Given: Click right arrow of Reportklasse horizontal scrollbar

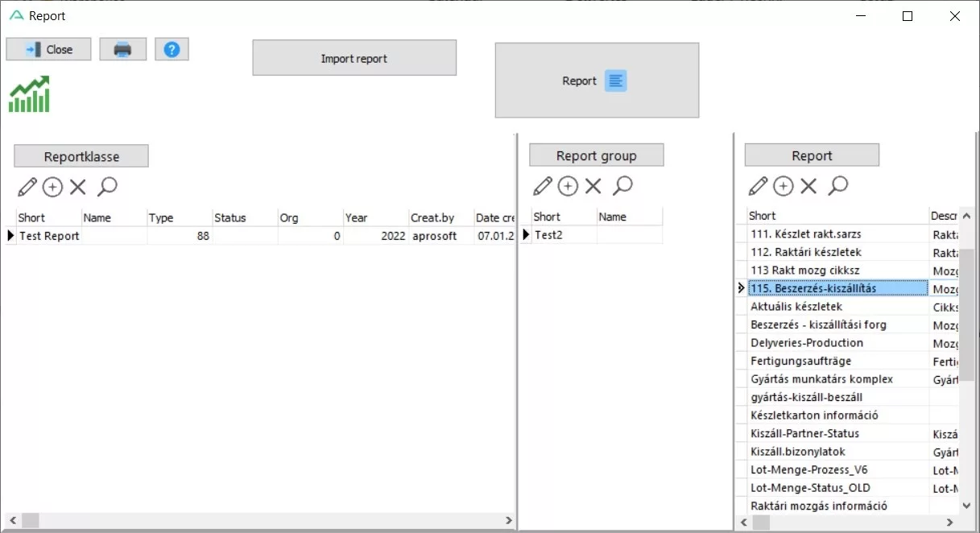Looking at the screenshot, I should [x=508, y=521].
